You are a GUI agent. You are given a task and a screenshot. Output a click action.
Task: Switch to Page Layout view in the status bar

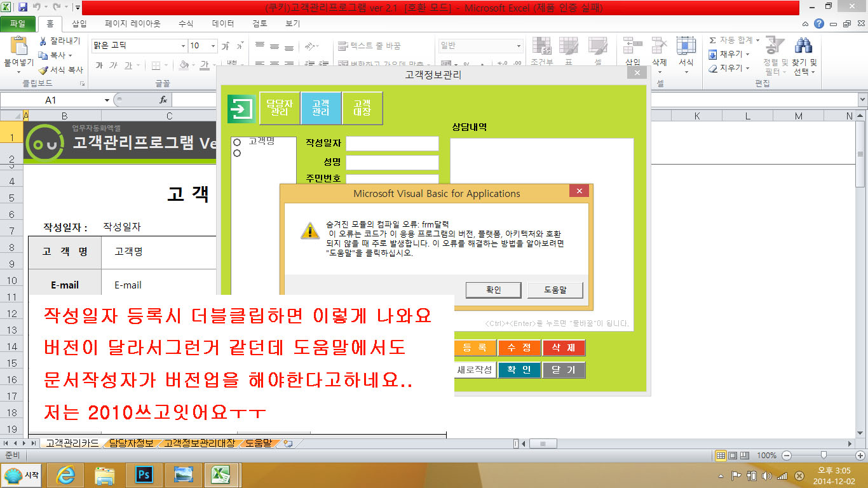[732, 456]
